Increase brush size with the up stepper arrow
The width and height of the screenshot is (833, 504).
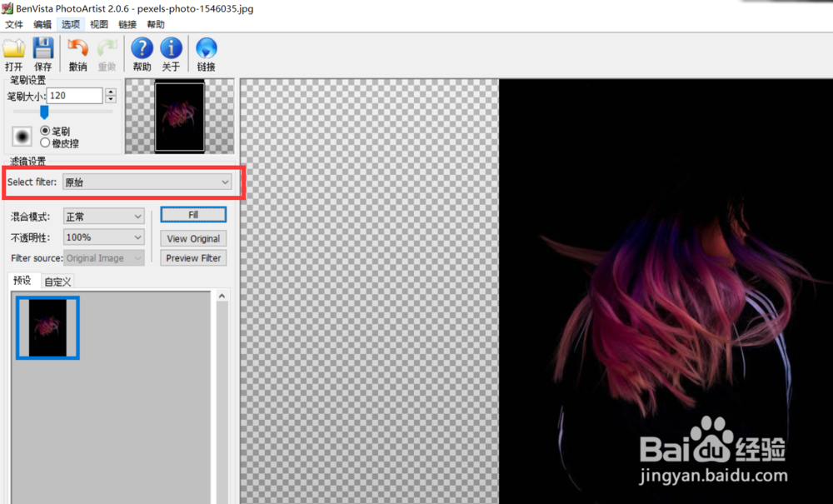click(x=111, y=92)
